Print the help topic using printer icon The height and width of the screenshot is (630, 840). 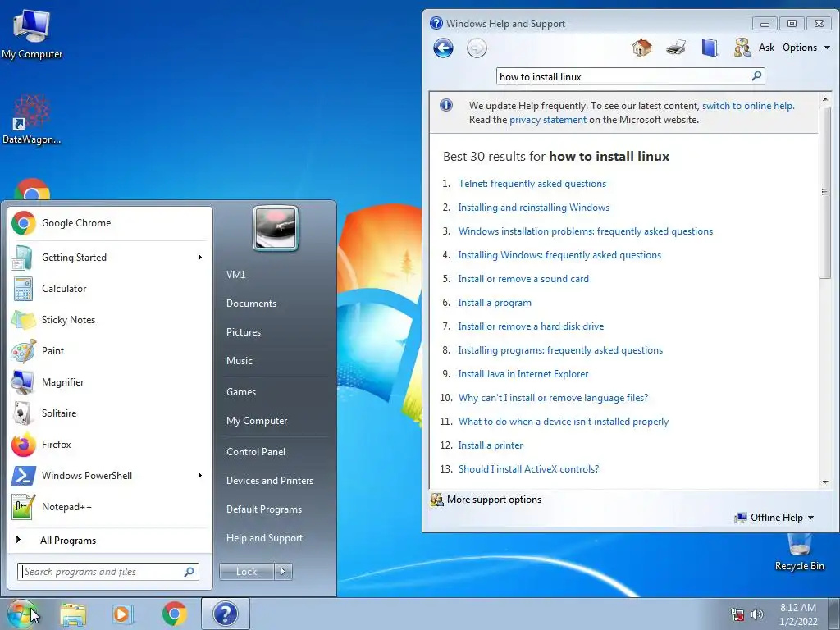(x=676, y=48)
